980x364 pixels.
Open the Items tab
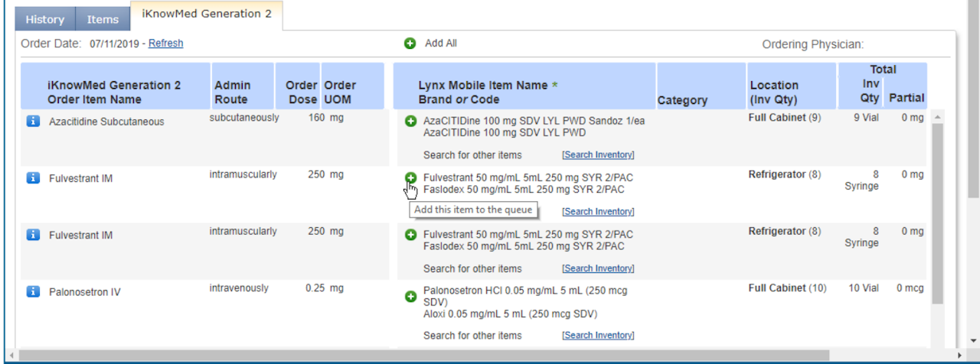tap(103, 20)
